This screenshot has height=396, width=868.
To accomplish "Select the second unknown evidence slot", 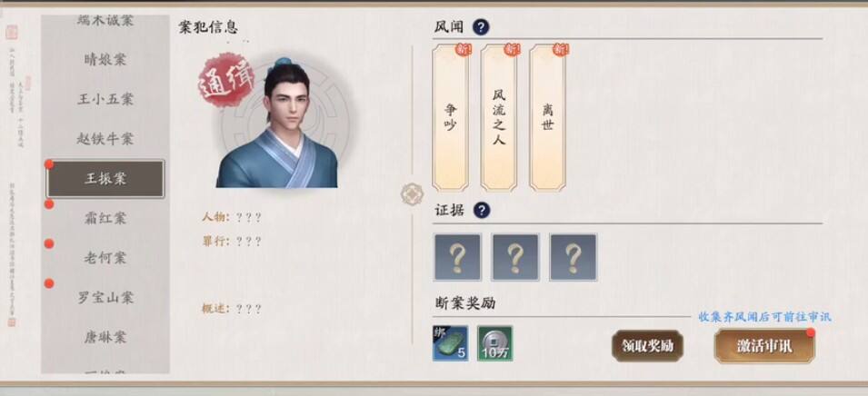I will click(514, 257).
